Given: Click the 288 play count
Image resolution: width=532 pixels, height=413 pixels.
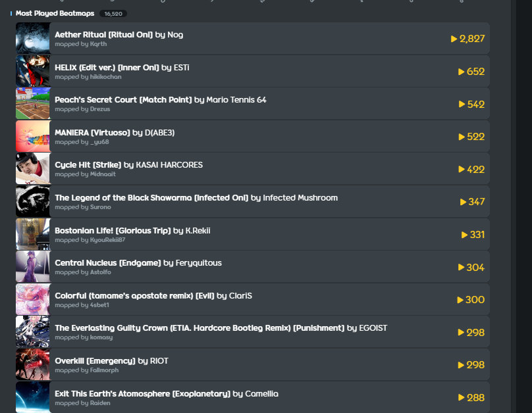Looking at the screenshot, I should click(475, 397).
